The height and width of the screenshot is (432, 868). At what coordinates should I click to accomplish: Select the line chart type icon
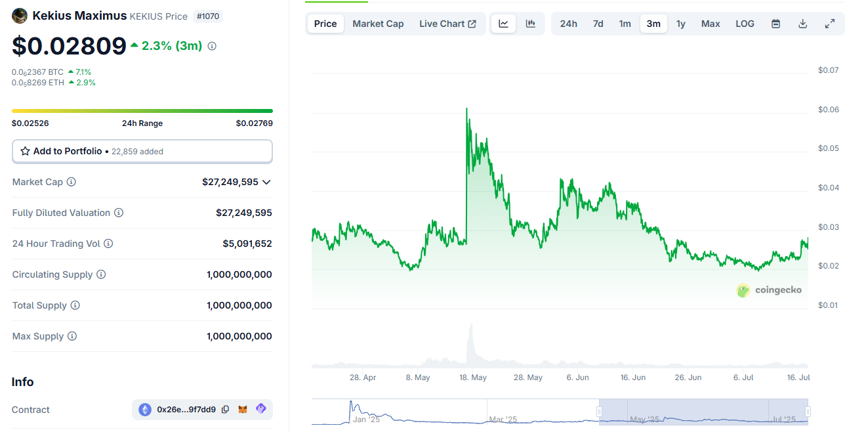[x=503, y=23]
